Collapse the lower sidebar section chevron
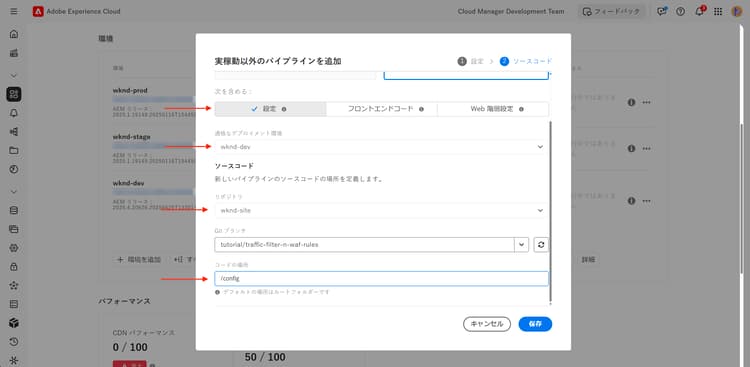Image resolution: width=750 pixels, height=367 pixels. (14, 191)
